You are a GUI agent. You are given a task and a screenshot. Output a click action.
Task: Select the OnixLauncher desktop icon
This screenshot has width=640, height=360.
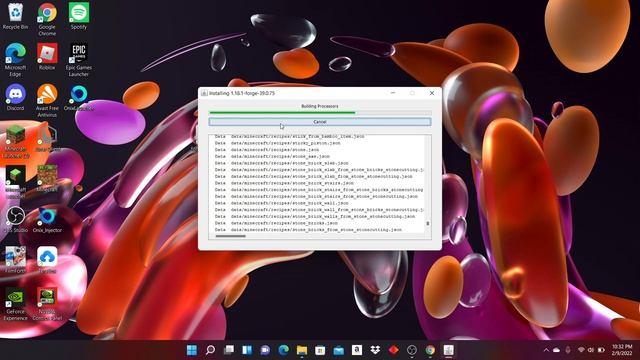79,98
